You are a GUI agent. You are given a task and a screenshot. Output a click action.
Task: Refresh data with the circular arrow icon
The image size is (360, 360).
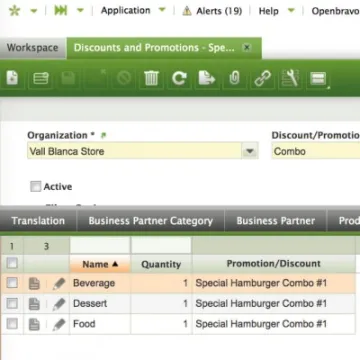[179, 79]
